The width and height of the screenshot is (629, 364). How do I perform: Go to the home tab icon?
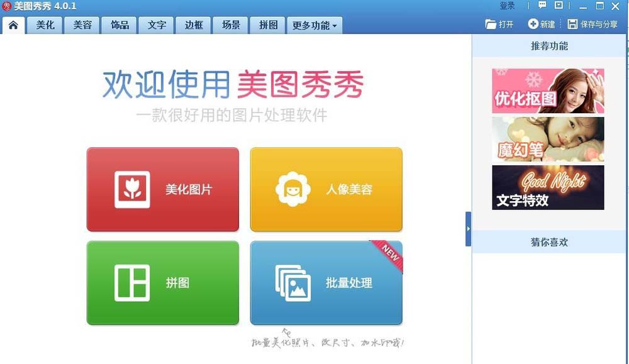[13, 25]
